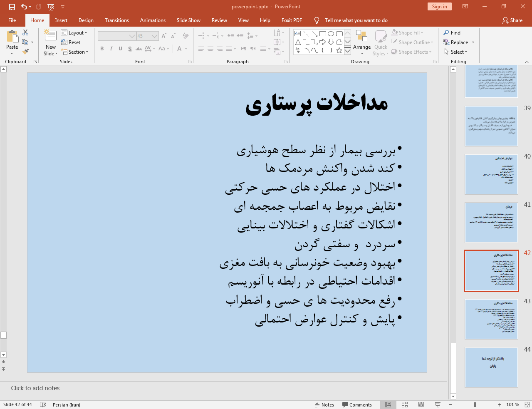The width and height of the screenshot is (532, 409).
Task: Open Quick Styles gallery
Action: (x=381, y=43)
